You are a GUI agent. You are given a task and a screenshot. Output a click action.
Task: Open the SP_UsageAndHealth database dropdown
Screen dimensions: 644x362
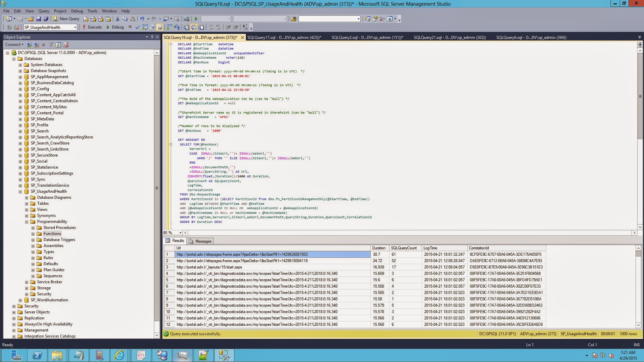coord(75,27)
